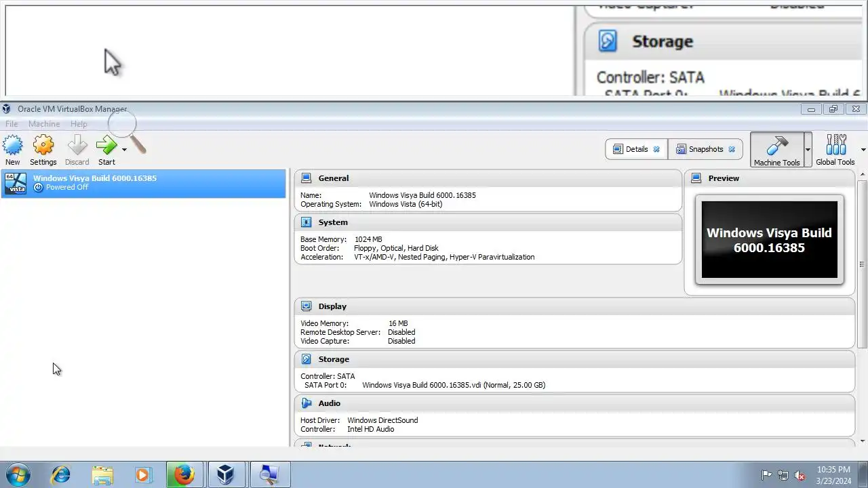Open the Action Center flag tray icon
This screenshot has height=488, width=868.
[767, 475]
